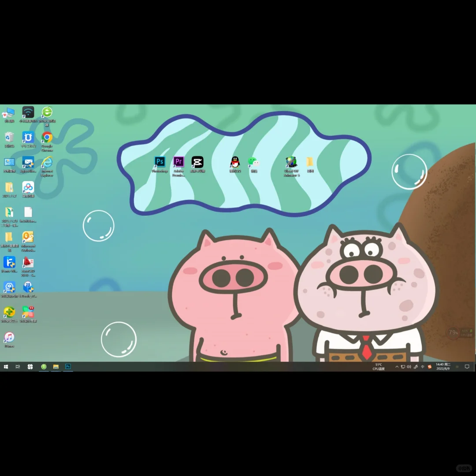Open Google Chrome desktop shortcut
The image size is (476, 476).
[x=47, y=141]
